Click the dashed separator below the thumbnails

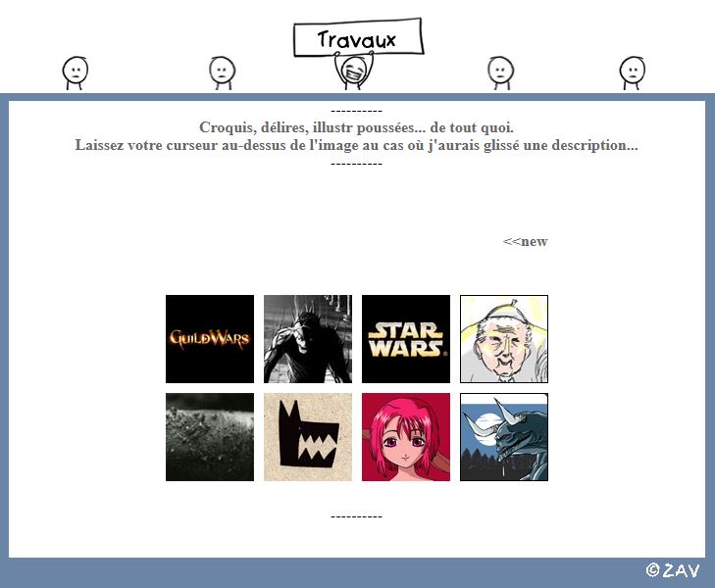tap(356, 516)
